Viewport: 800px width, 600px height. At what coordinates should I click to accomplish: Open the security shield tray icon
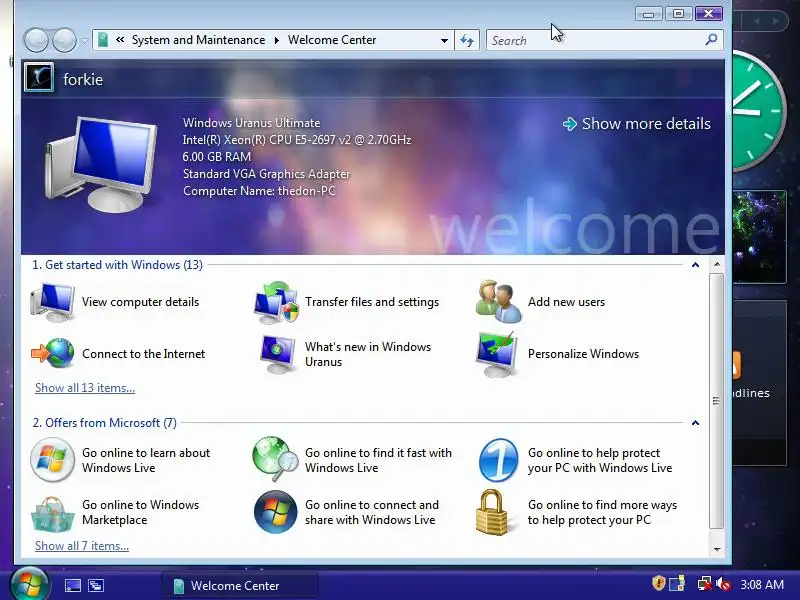[x=659, y=583]
